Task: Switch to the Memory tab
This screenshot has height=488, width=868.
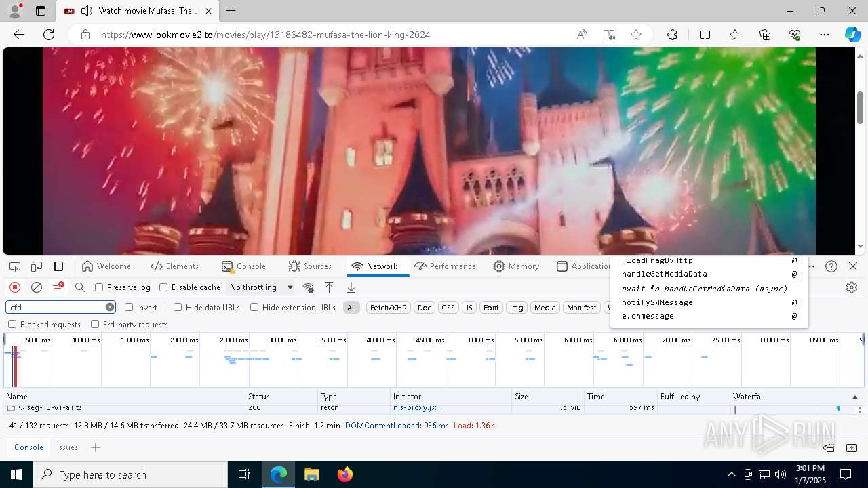Action: click(x=516, y=266)
